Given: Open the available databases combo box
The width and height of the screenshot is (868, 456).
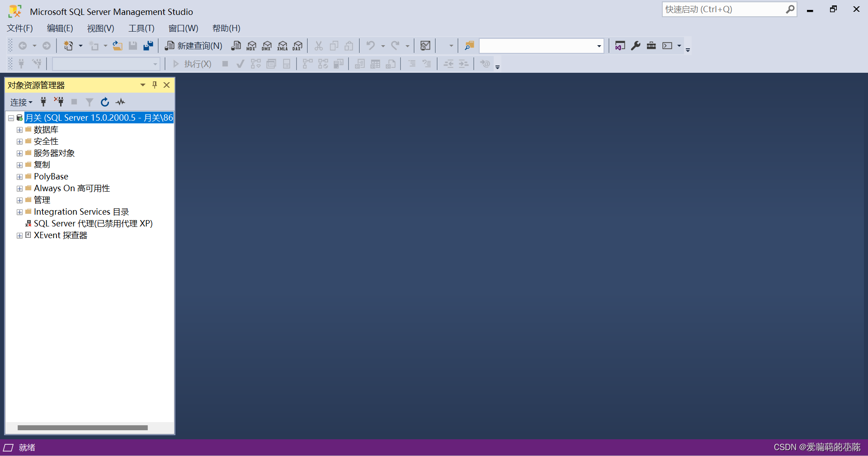Looking at the screenshot, I should click(106, 64).
